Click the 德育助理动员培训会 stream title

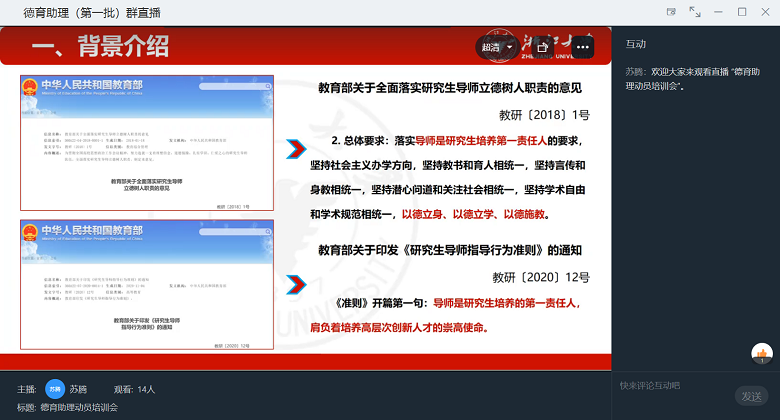pos(79,407)
